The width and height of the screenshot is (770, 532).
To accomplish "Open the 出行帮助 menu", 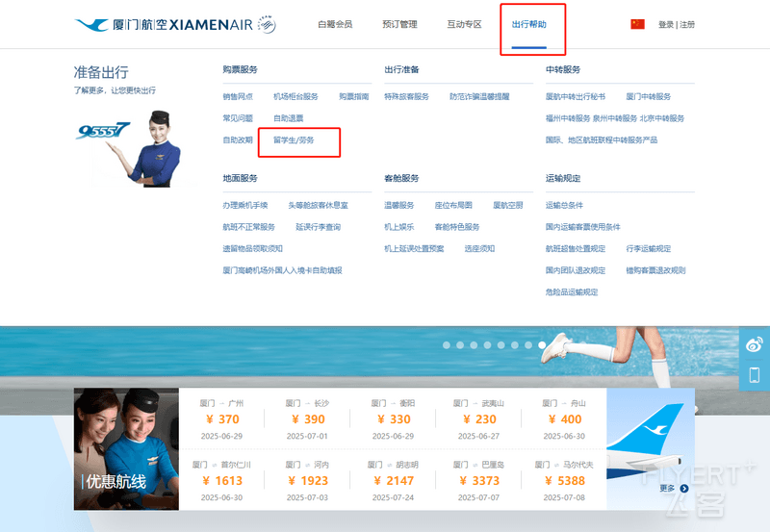I will coord(528,24).
